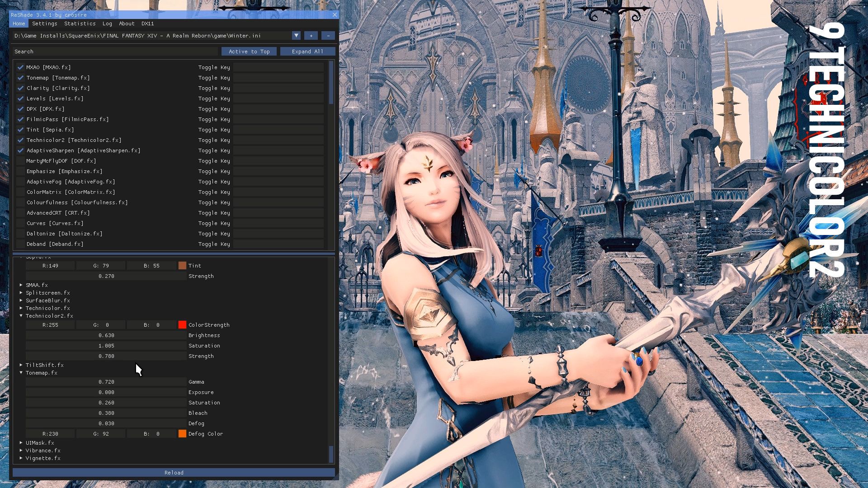Set the Technicolor2 Toggle Key field
868x488 pixels.
(278, 140)
